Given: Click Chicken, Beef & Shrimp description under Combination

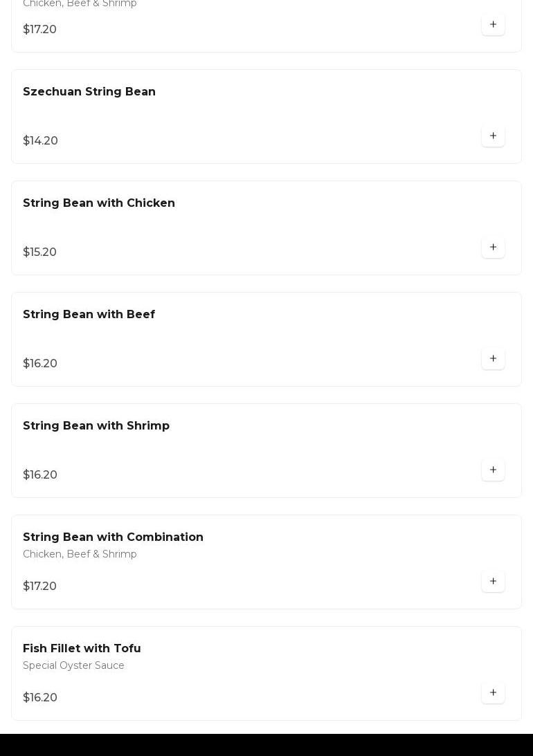Looking at the screenshot, I should [x=80, y=555].
